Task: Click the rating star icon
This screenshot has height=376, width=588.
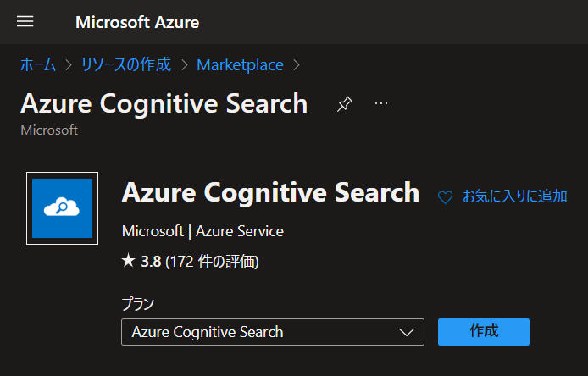Action: click(x=128, y=260)
